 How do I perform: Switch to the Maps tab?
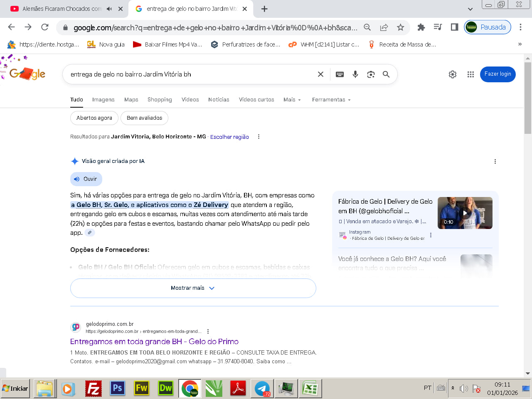click(x=131, y=100)
